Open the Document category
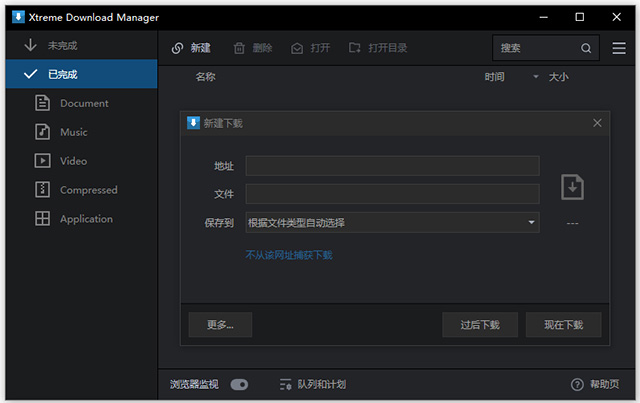This screenshot has height=403, width=640. point(84,103)
